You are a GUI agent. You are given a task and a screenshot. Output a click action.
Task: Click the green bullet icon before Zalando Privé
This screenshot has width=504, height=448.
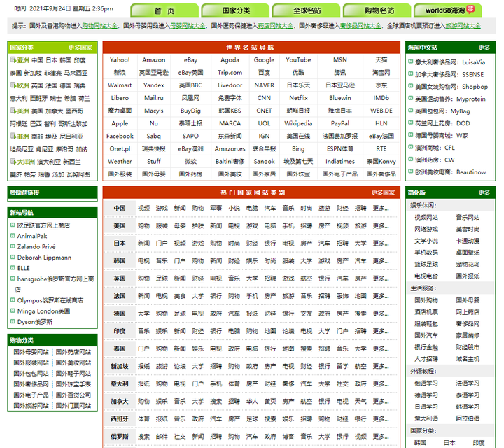tap(13, 246)
